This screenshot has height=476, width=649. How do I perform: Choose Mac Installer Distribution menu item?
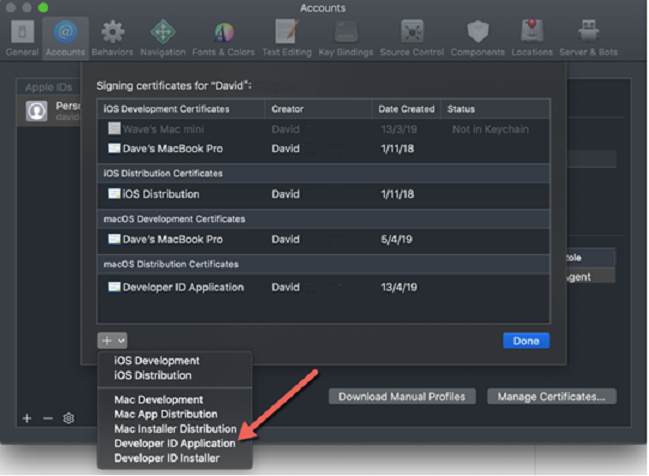point(175,429)
